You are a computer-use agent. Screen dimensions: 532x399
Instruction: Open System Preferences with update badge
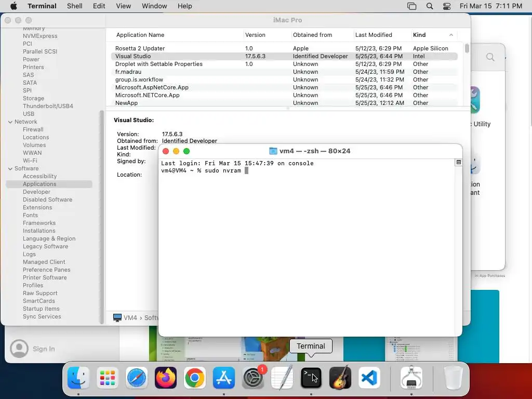(253, 378)
